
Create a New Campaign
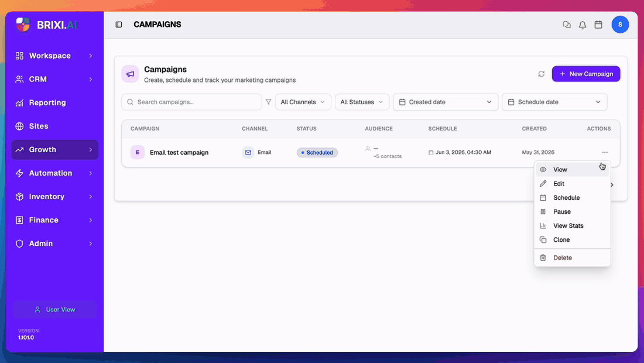coord(586,74)
